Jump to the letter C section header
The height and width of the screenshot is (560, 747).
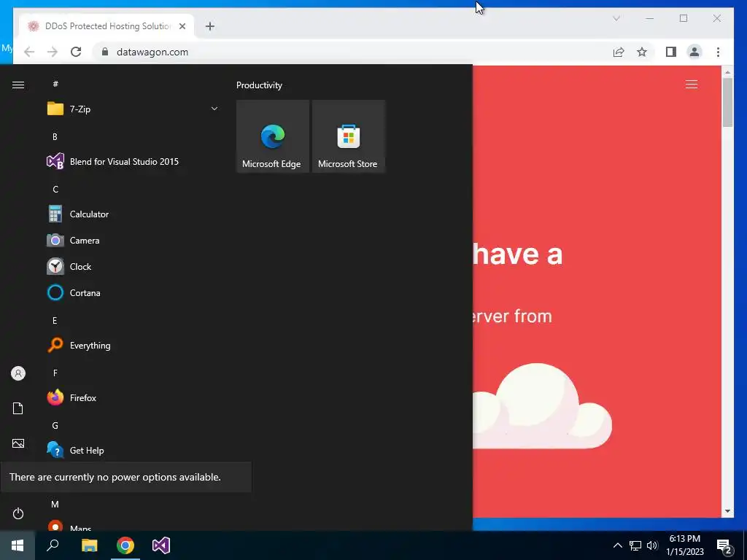click(x=55, y=190)
